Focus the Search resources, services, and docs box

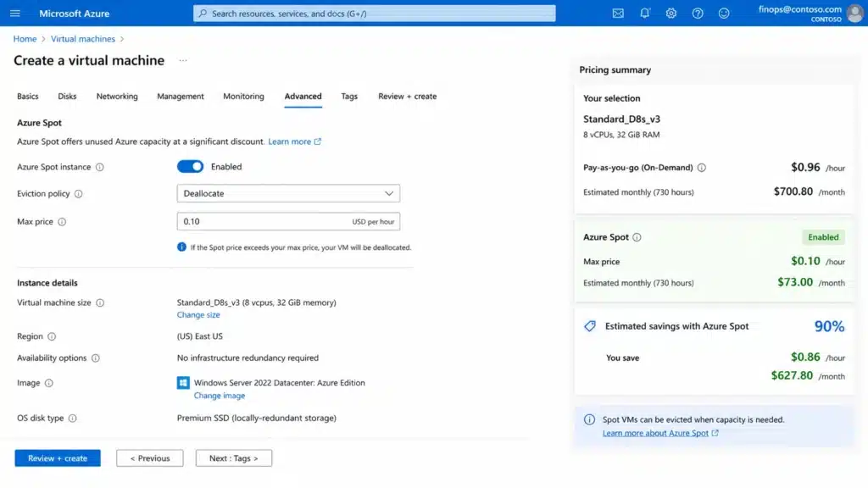pyautogui.click(x=374, y=14)
